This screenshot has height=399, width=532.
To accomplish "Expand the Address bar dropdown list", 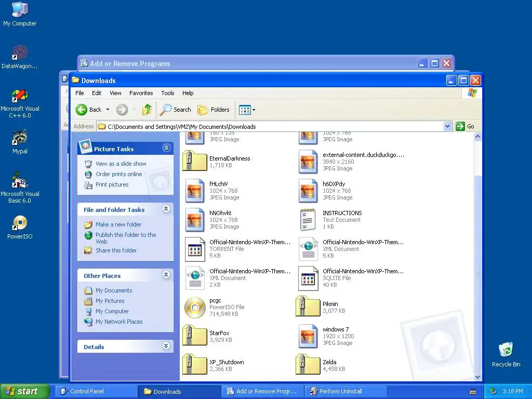I will (x=447, y=126).
